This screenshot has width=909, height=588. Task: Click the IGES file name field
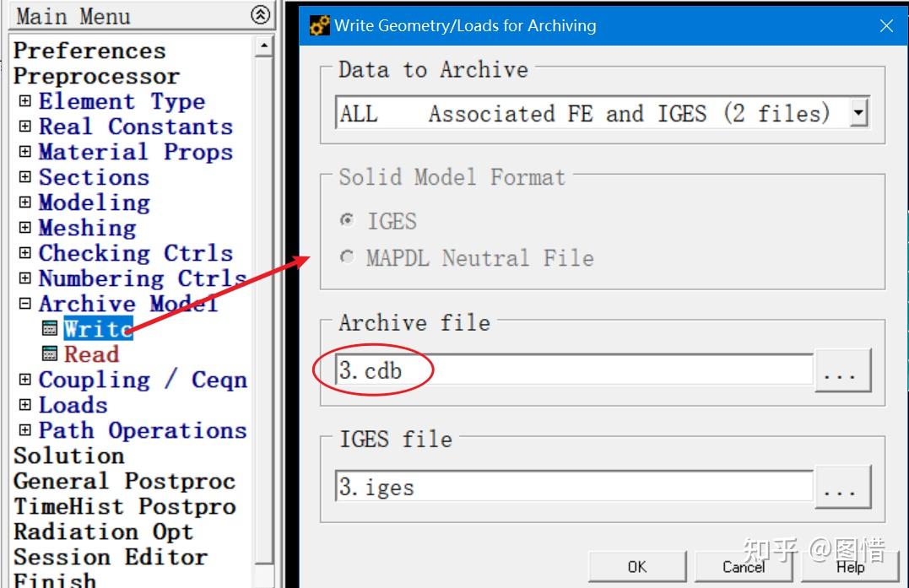click(574, 487)
